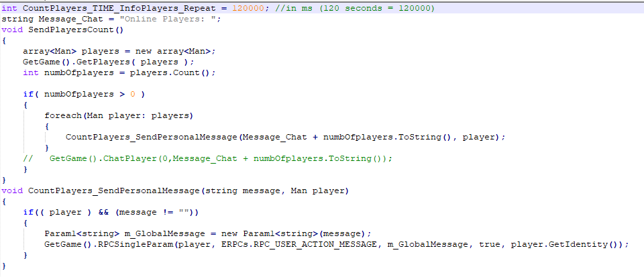Click numbOfplayers.ToString() in the SendPersonalMessage call line
This screenshot has width=644, height=277.
[387, 137]
